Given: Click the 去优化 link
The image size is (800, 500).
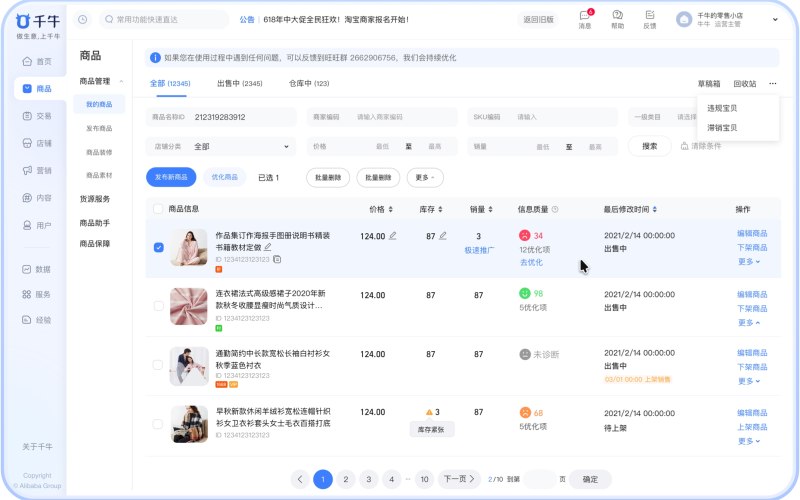Looking at the screenshot, I should 531,262.
